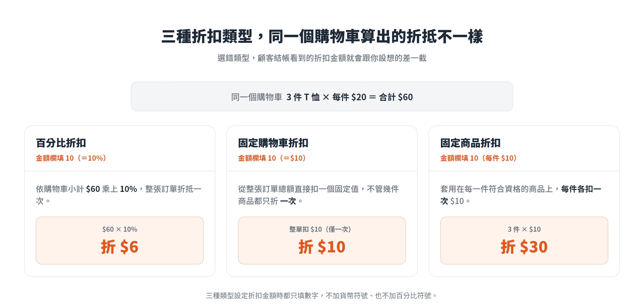Click the 固定購物車折扣 card title
Screen dimensions: 644x305
[273, 143]
